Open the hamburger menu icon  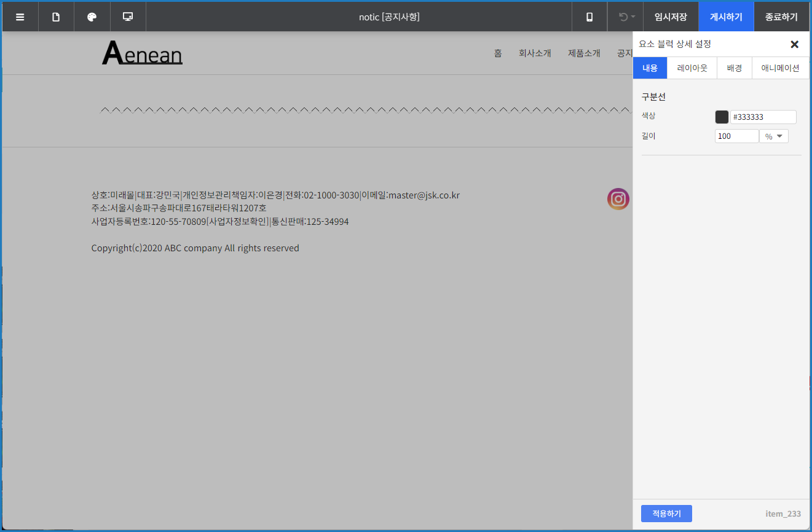point(20,17)
